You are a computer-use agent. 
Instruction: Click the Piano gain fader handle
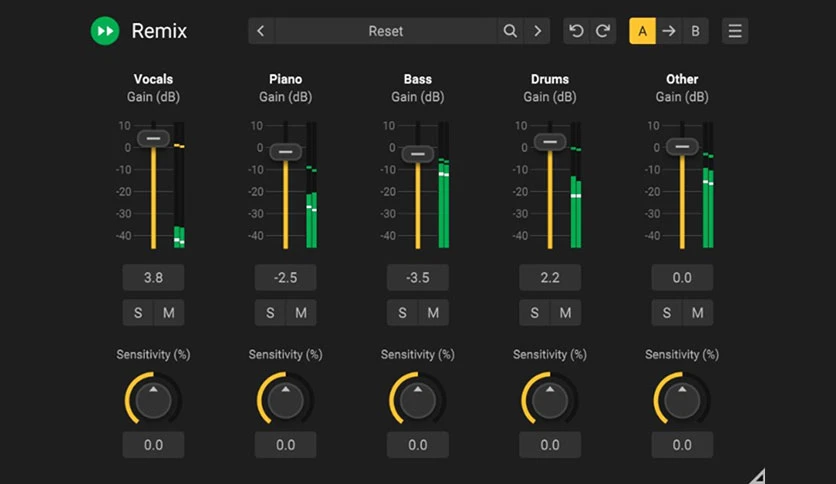(x=286, y=152)
